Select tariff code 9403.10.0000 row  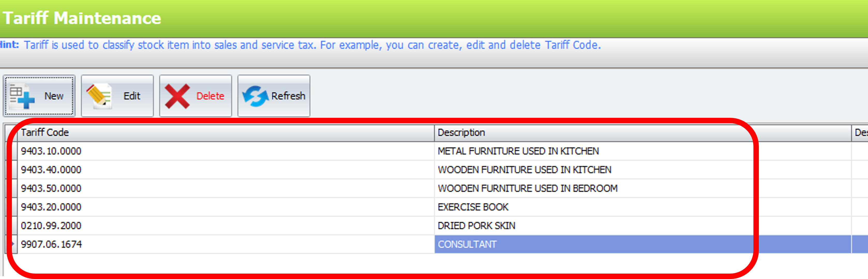pyautogui.click(x=51, y=151)
